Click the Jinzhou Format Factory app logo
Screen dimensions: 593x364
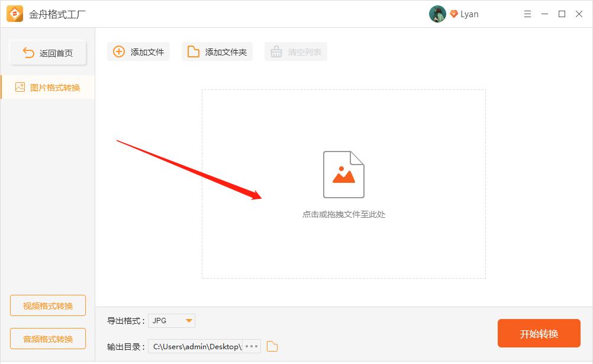tap(15, 14)
